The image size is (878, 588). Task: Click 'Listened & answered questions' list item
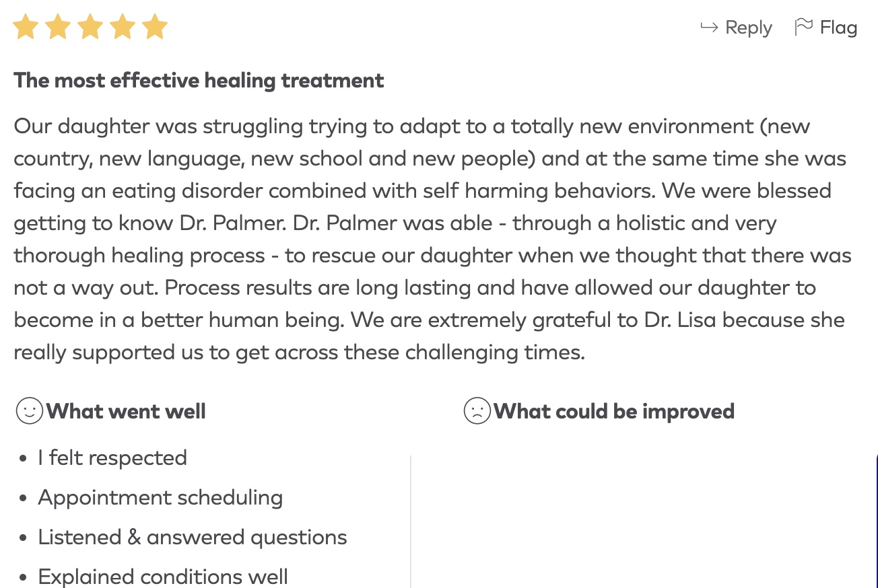click(x=193, y=538)
